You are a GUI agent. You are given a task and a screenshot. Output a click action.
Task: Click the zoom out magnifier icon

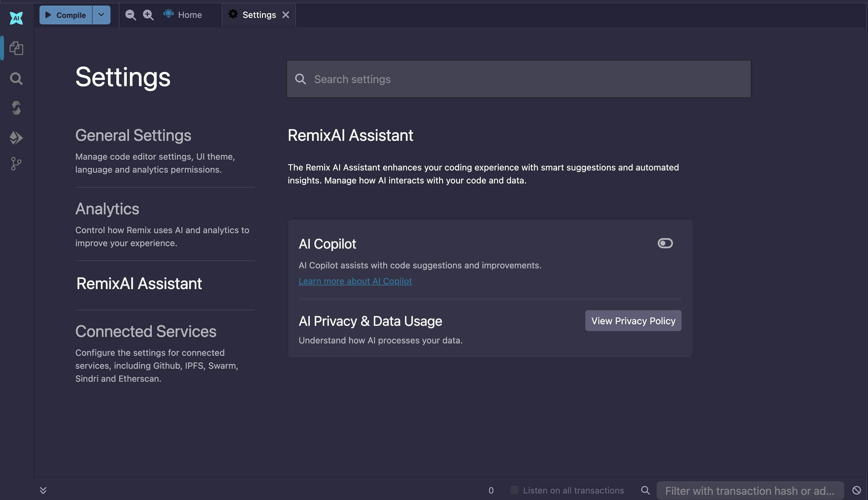(x=131, y=15)
